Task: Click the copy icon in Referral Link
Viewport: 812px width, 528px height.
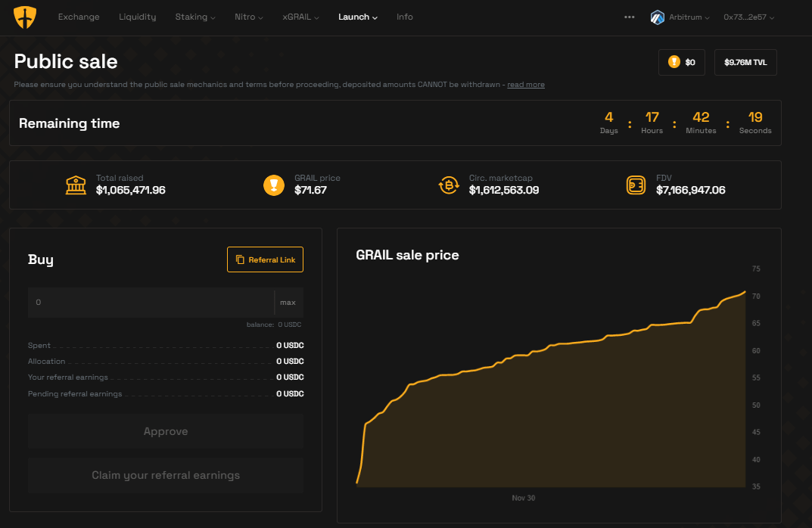Action: (x=240, y=259)
